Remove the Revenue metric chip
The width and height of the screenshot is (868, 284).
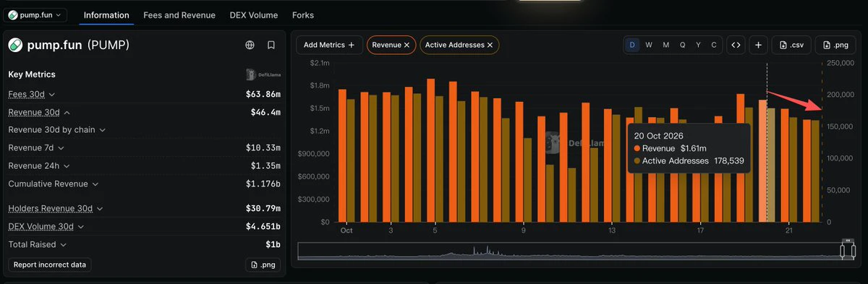407,45
